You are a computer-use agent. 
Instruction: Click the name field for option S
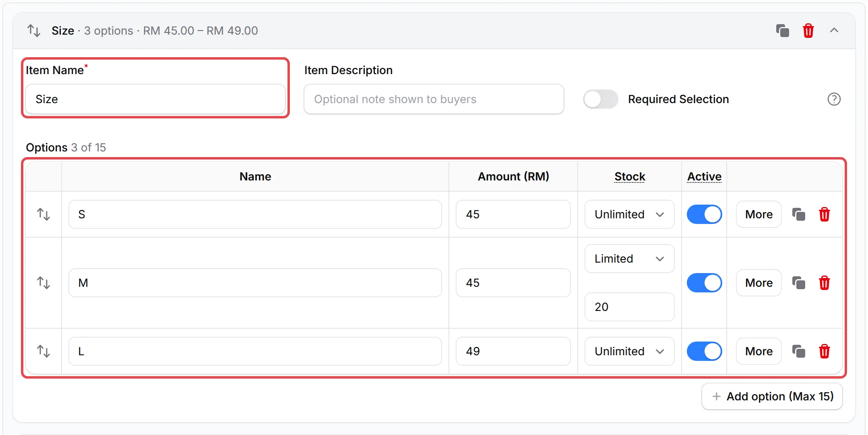coord(255,214)
